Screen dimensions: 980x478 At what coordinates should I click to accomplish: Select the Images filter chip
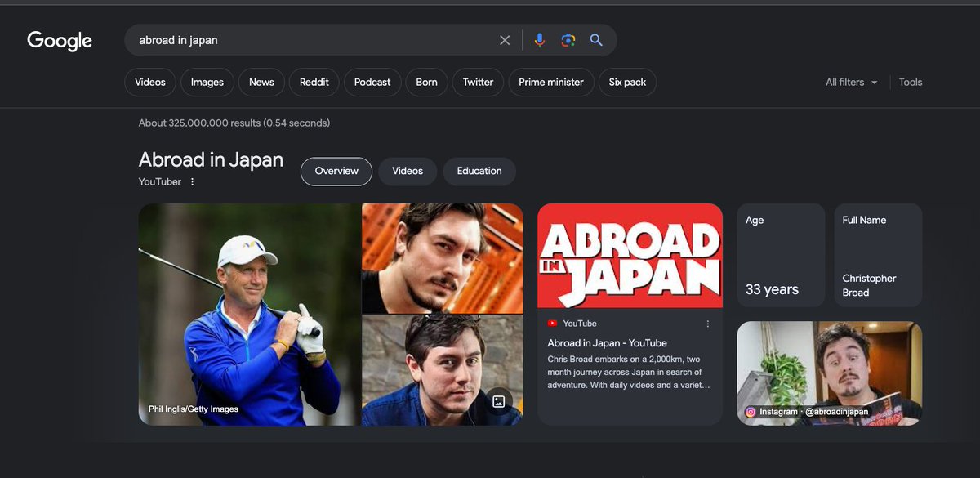coord(207,82)
